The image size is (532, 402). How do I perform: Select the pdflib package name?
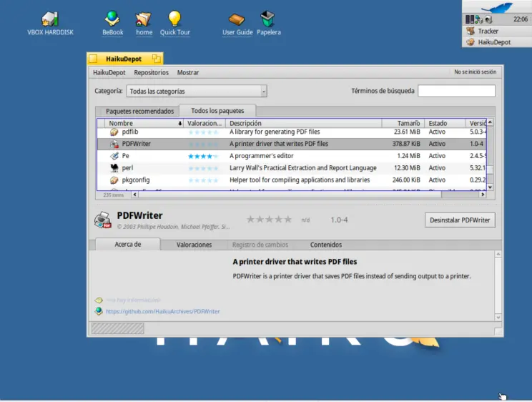pos(130,132)
